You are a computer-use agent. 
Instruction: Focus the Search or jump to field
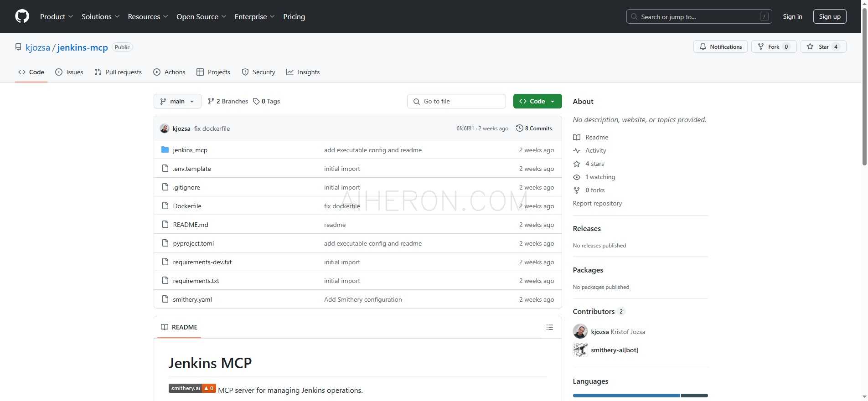[699, 16]
